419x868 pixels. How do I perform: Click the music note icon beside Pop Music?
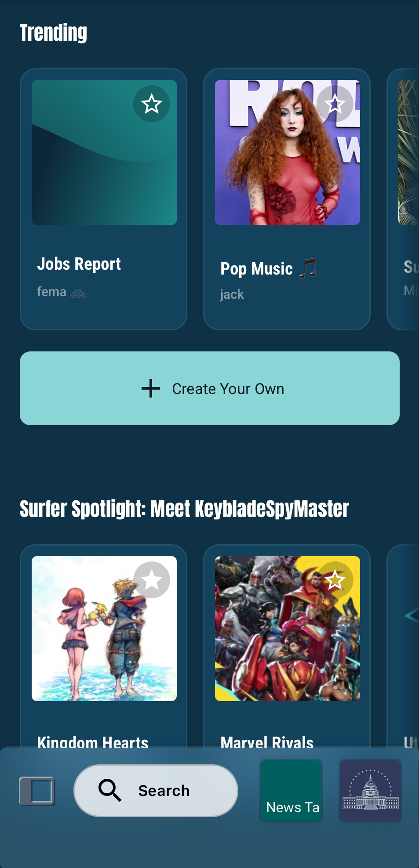pos(308,268)
